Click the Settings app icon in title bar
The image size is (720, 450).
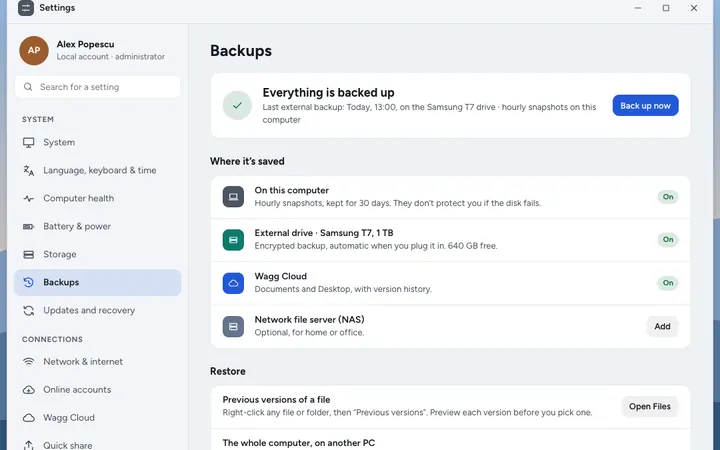pos(26,8)
